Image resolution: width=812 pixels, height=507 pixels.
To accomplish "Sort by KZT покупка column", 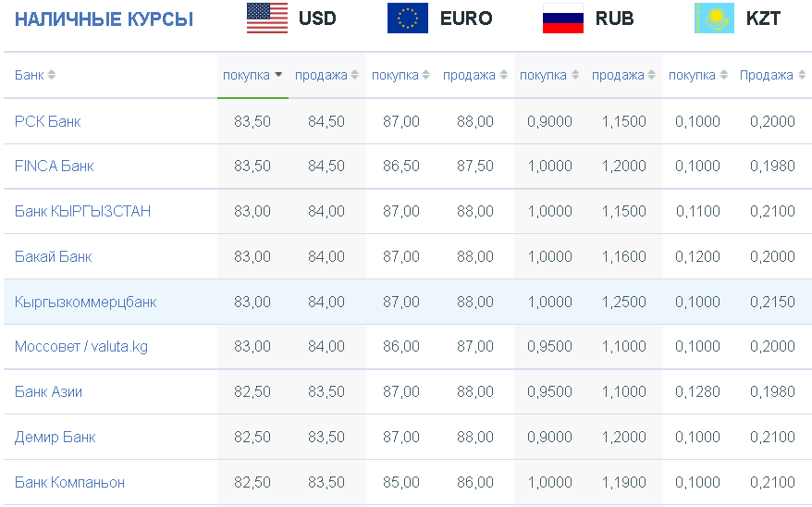I will [x=698, y=75].
